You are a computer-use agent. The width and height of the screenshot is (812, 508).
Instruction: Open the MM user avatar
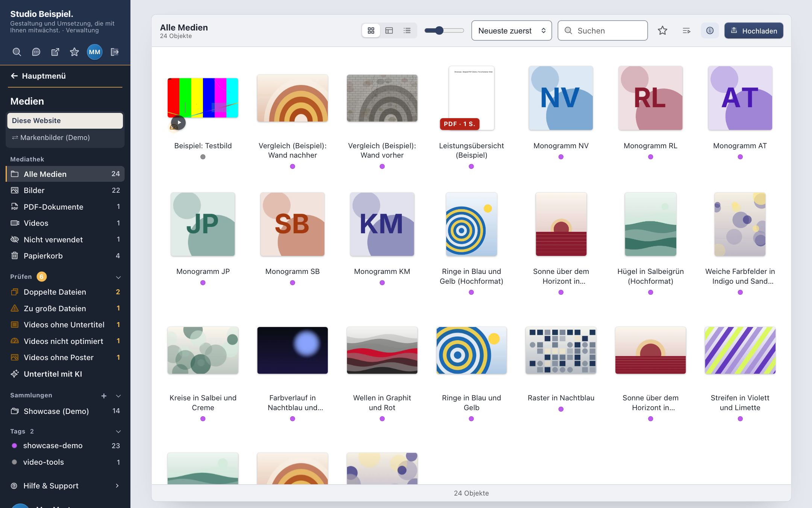[95, 52]
